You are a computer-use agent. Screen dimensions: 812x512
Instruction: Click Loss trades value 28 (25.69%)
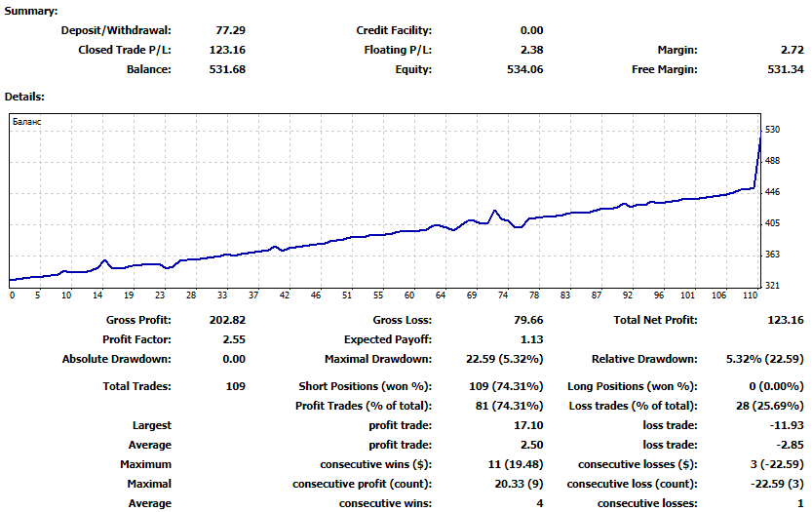[770, 407]
